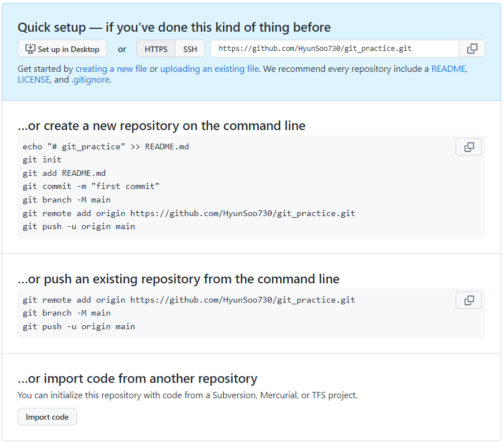Click inside the repository URL field
The height and width of the screenshot is (444, 504).
(x=334, y=49)
